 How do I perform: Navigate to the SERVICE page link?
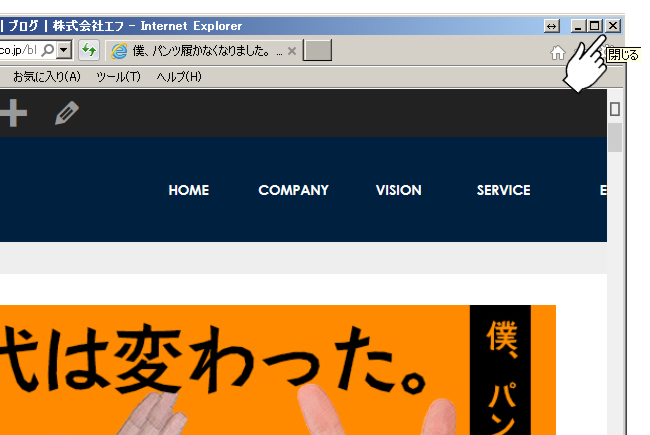coord(503,190)
